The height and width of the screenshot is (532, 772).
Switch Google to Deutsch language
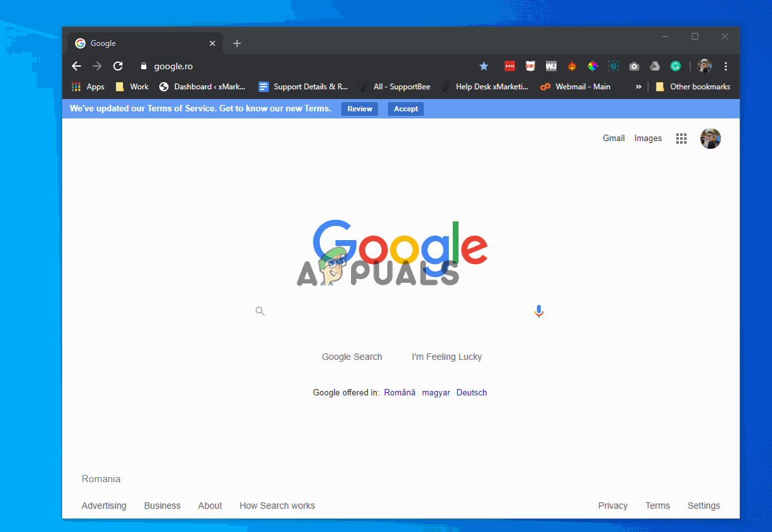coord(471,392)
